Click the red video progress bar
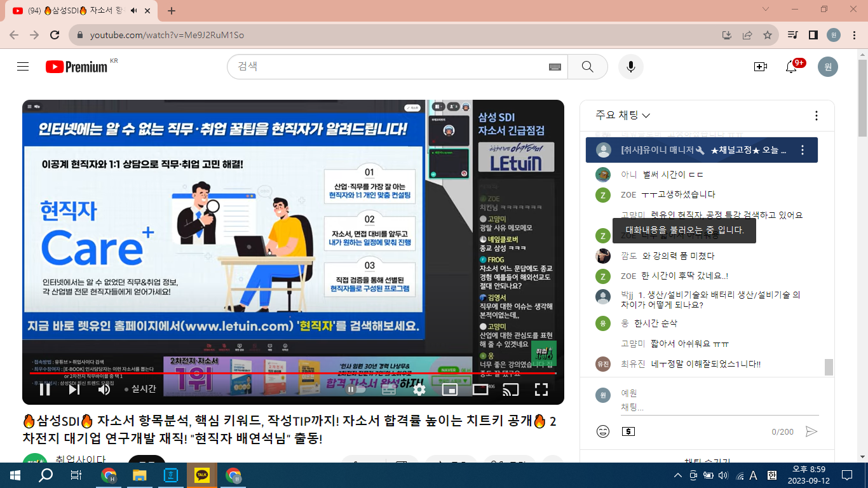This screenshot has width=868, height=488. coord(292,374)
